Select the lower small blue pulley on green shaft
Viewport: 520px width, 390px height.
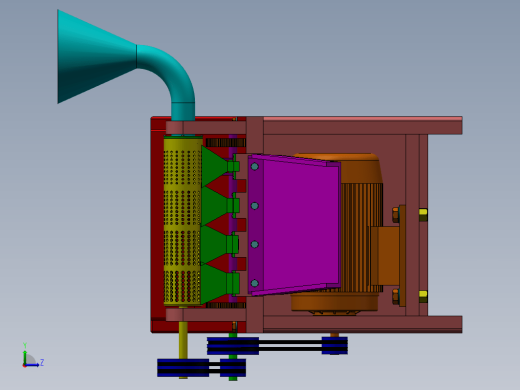point(233,368)
